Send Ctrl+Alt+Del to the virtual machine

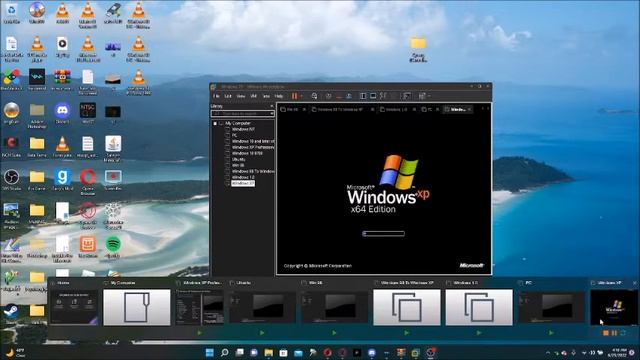(x=314, y=96)
